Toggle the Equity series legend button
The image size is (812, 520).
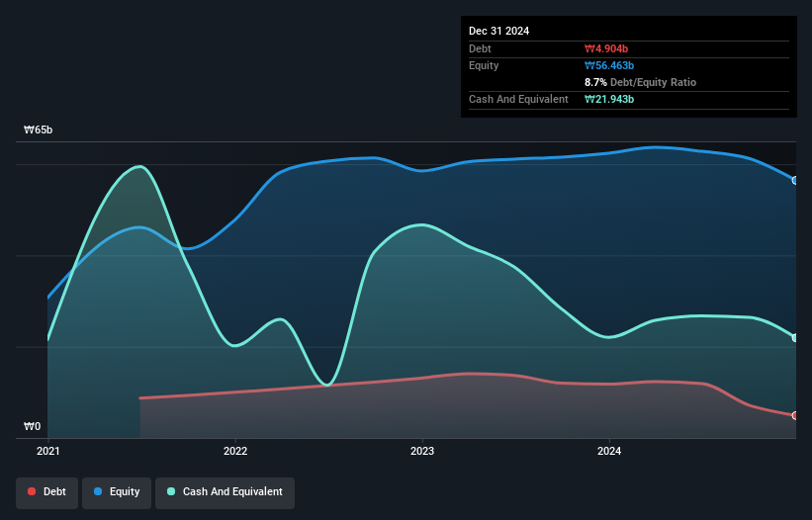point(117,492)
